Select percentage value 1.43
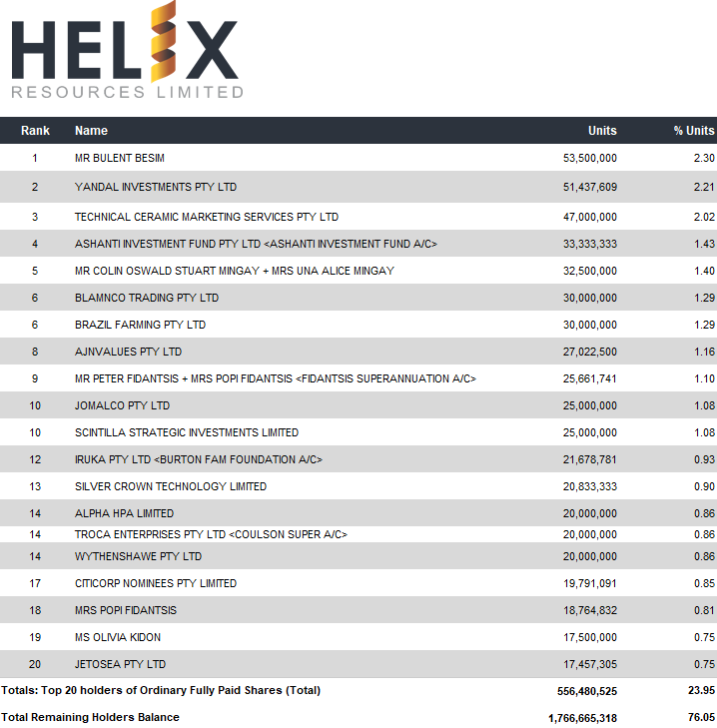The width and height of the screenshot is (717, 728). click(x=704, y=244)
